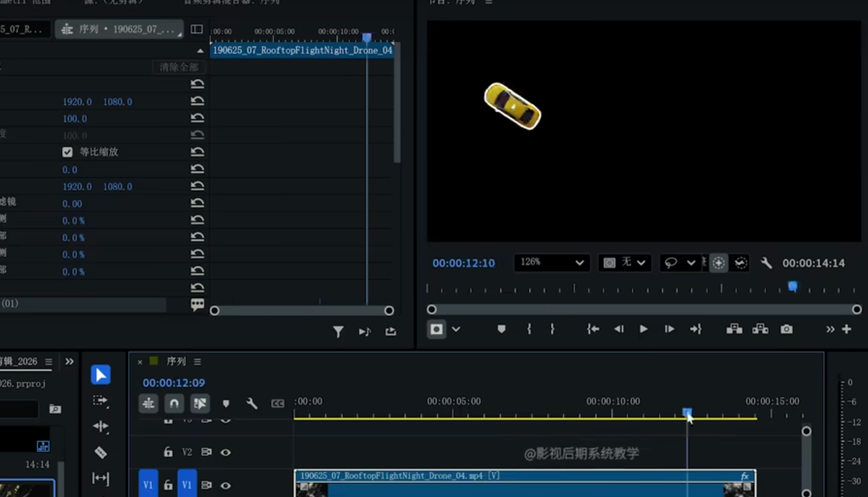This screenshot has width=868, height=497.
Task: Toggle V2 track eye visibility
Action: pos(226,452)
